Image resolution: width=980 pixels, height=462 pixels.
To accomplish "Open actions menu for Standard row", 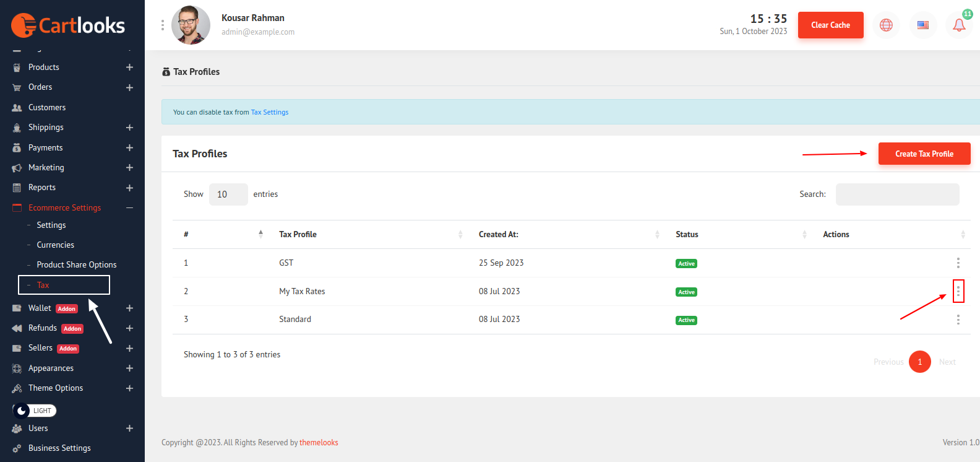I will pyautogui.click(x=958, y=320).
